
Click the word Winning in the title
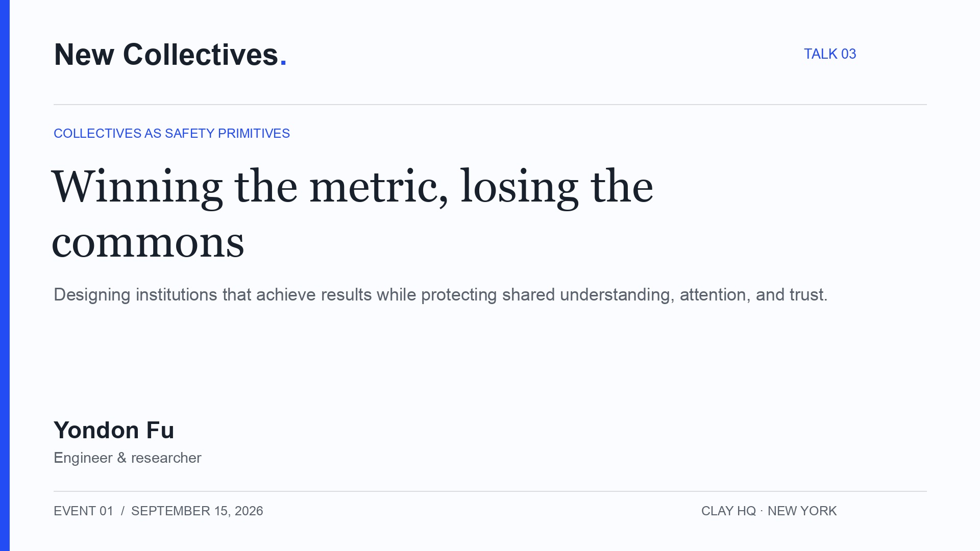click(x=137, y=188)
